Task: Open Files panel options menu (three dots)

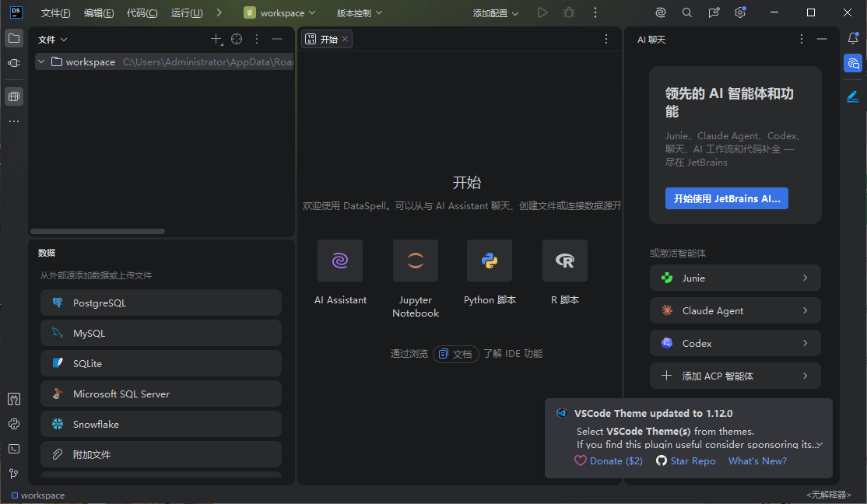Action: click(257, 39)
